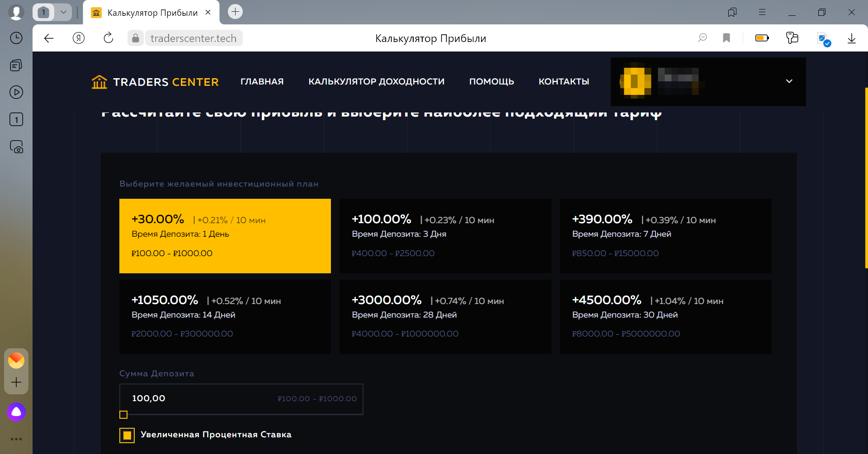The width and height of the screenshot is (868, 454).
Task: Select the +390.00% investment plan
Action: pos(665,236)
